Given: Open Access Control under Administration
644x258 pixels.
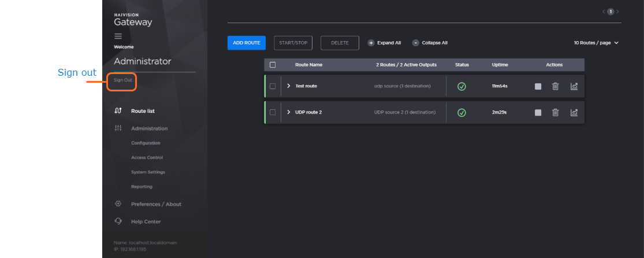Looking at the screenshot, I should [147, 157].
